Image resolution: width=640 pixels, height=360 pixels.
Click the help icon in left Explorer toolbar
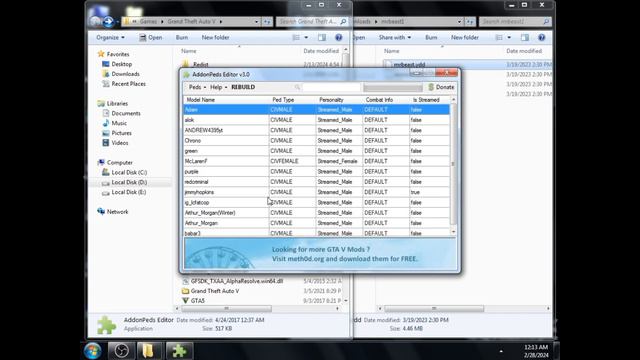click(339, 38)
